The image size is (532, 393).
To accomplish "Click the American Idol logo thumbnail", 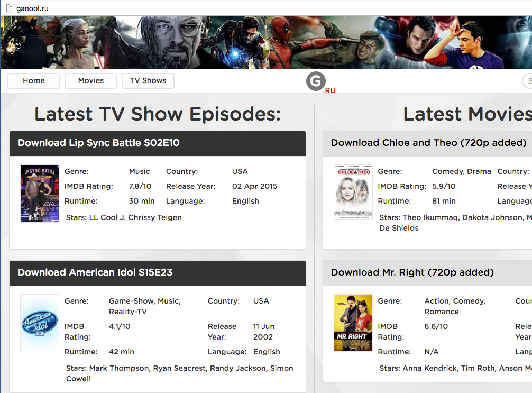I will [x=40, y=323].
